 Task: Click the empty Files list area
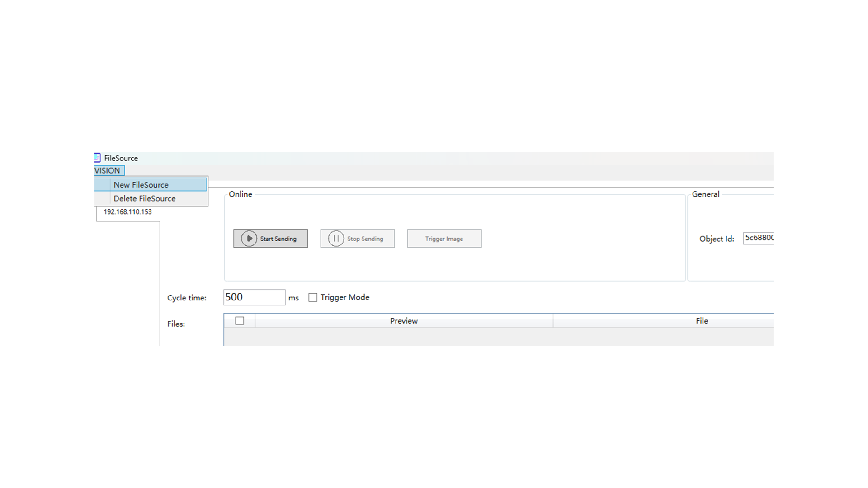(497, 337)
